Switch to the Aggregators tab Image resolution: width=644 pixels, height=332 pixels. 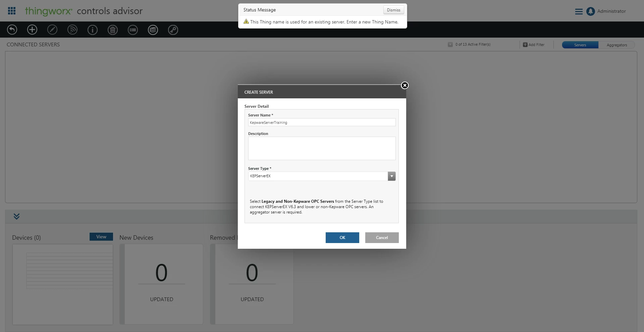pyautogui.click(x=616, y=45)
